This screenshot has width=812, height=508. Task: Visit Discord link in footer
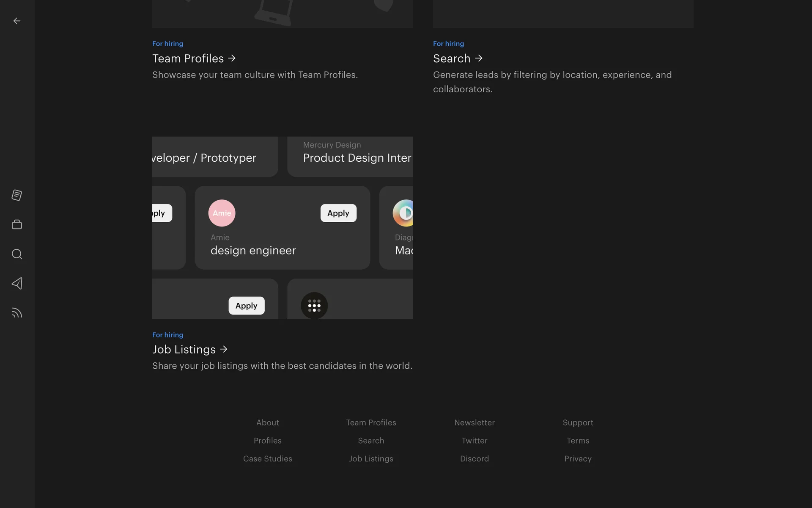(474, 458)
